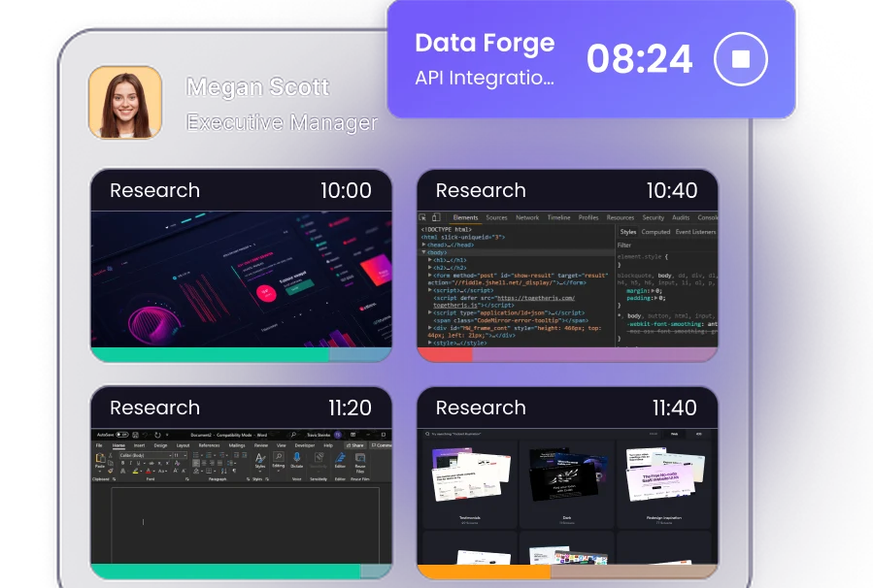Switch to the Computed pane tab

click(655, 232)
